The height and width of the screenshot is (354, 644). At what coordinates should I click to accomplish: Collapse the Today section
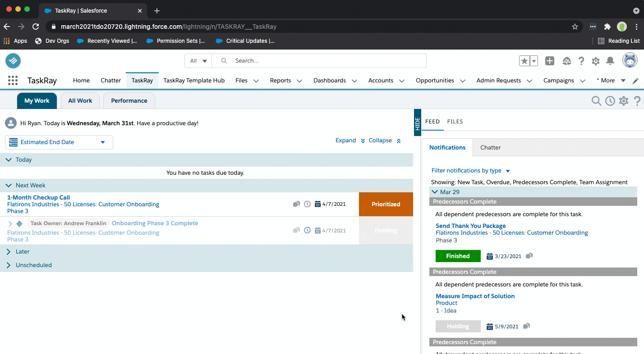[x=9, y=159]
